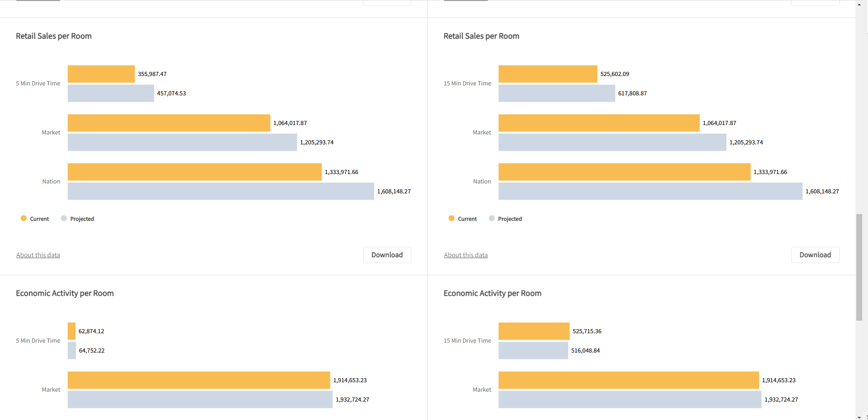Screen dimensions: 868x420
Task: Toggle Current legend in left Retail Sales chart
Action: [35, 219]
